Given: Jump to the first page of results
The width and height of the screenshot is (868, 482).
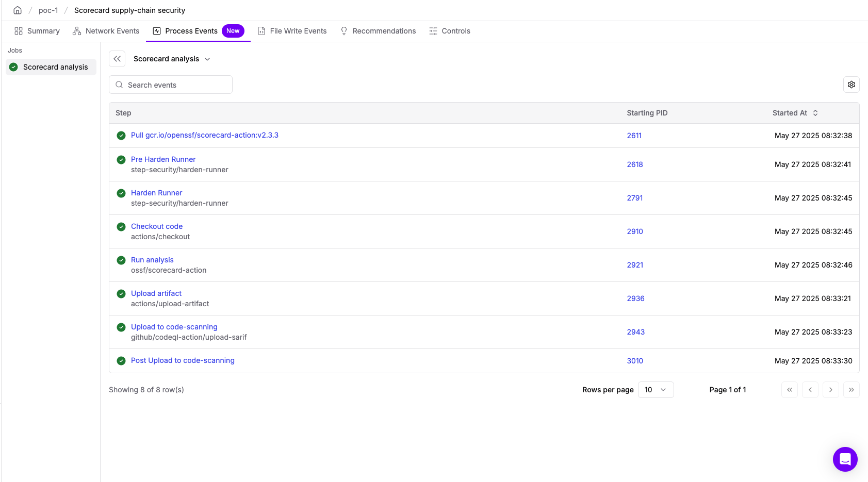Looking at the screenshot, I should [789, 390].
